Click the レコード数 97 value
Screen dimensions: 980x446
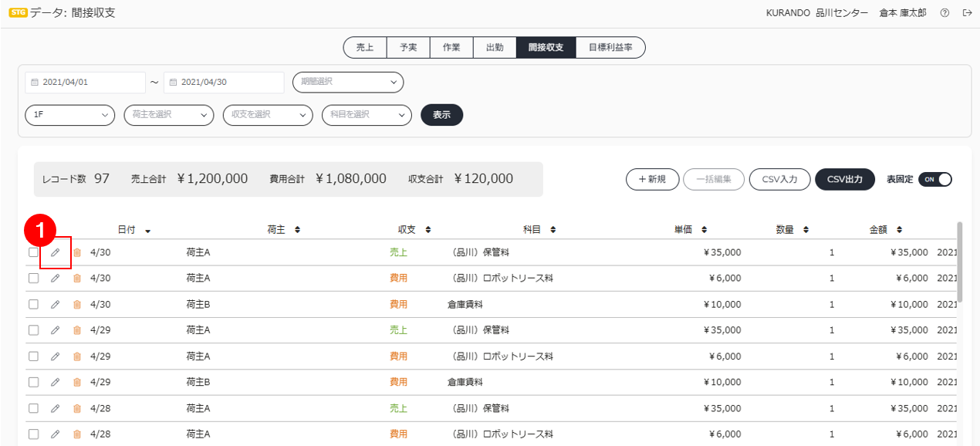coord(102,179)
